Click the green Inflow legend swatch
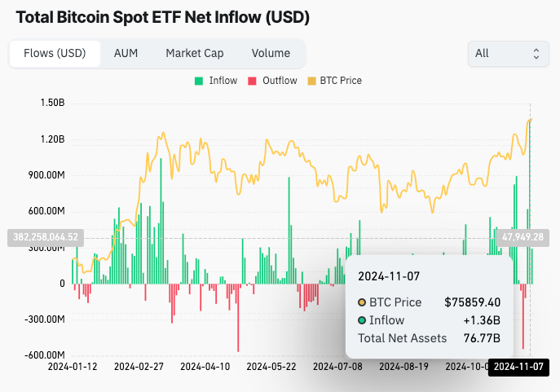Screen dimensions: 560x392 199,81
